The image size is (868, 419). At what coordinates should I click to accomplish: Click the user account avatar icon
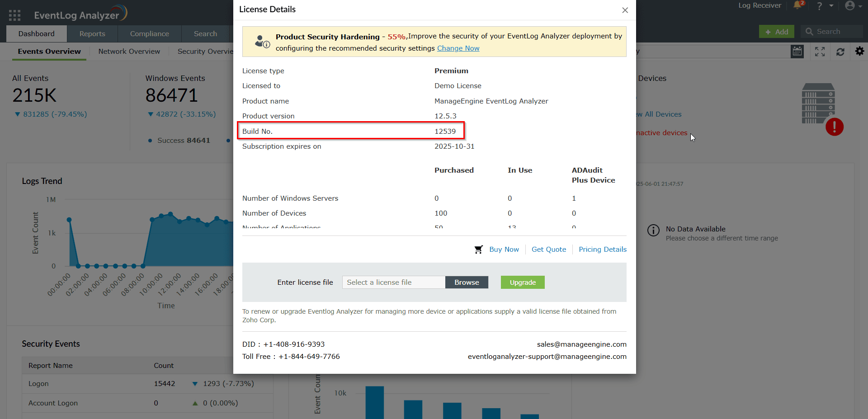850,5
